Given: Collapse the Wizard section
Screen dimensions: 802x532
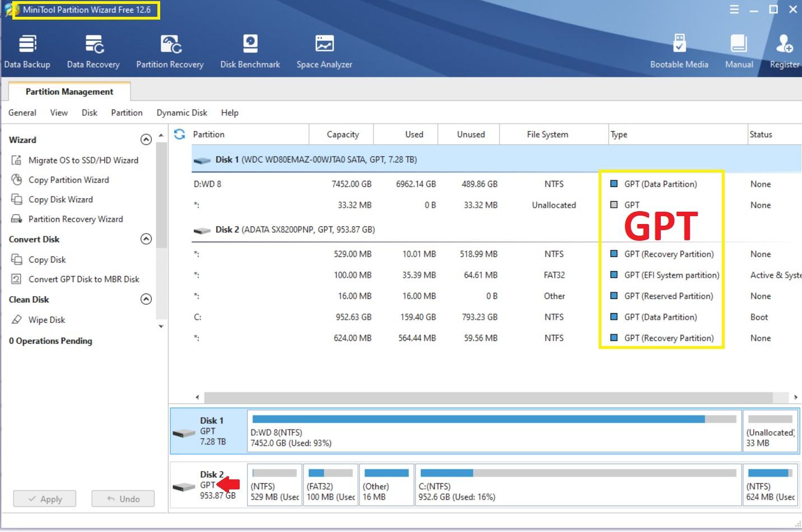Looking at the screenshot, I should pyautogui.click(x=146, y=139).
